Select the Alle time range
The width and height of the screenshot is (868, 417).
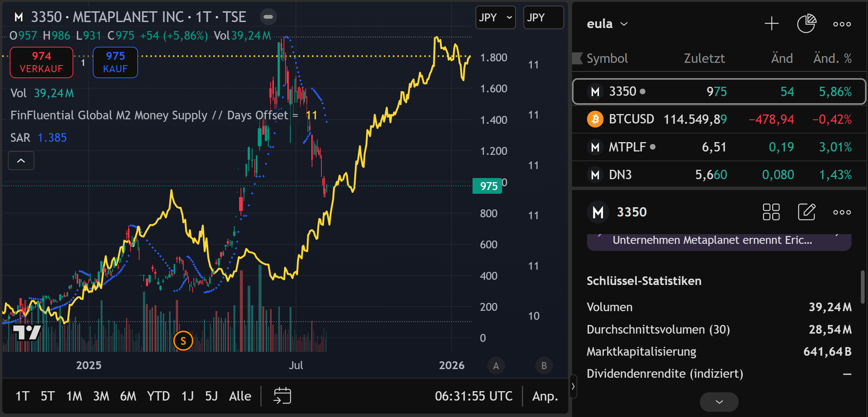click(x=240, y=396)
